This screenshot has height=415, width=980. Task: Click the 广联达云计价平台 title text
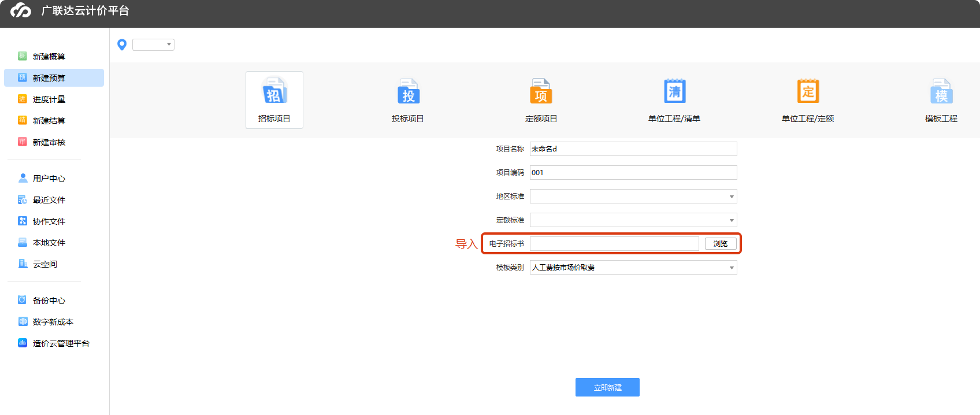(x=85, y=10)
